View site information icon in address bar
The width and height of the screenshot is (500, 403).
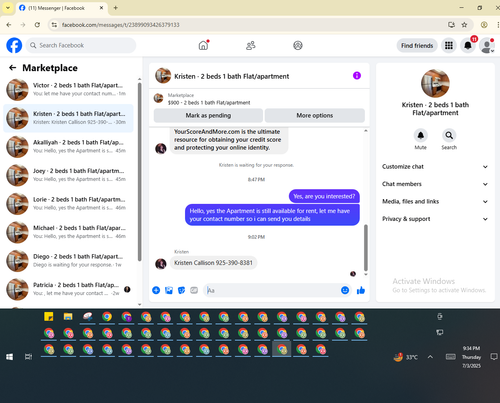(x=54, y=25)
